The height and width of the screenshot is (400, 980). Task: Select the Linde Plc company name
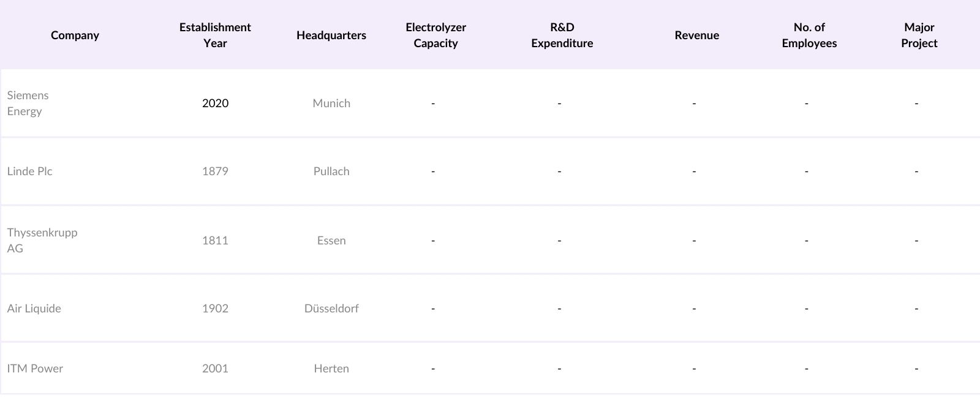30,172
